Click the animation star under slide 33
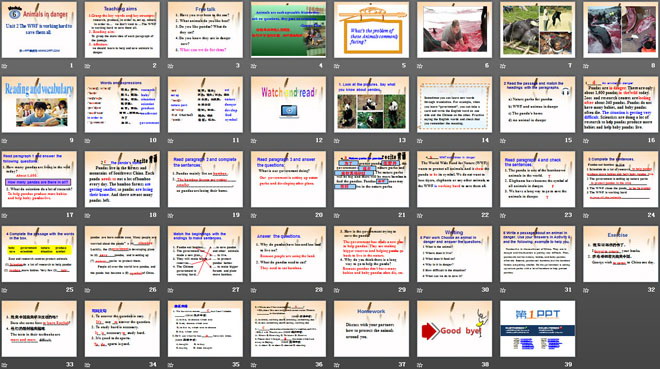 4,365
